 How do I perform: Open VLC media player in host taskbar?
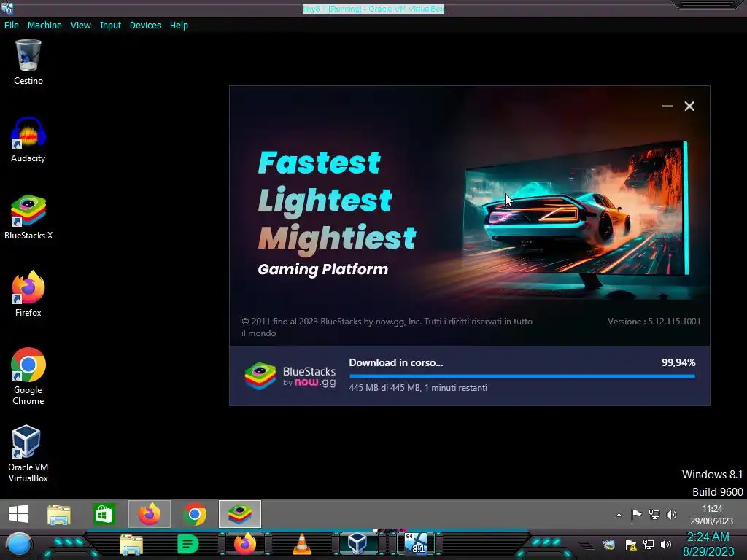coord(301,544)
